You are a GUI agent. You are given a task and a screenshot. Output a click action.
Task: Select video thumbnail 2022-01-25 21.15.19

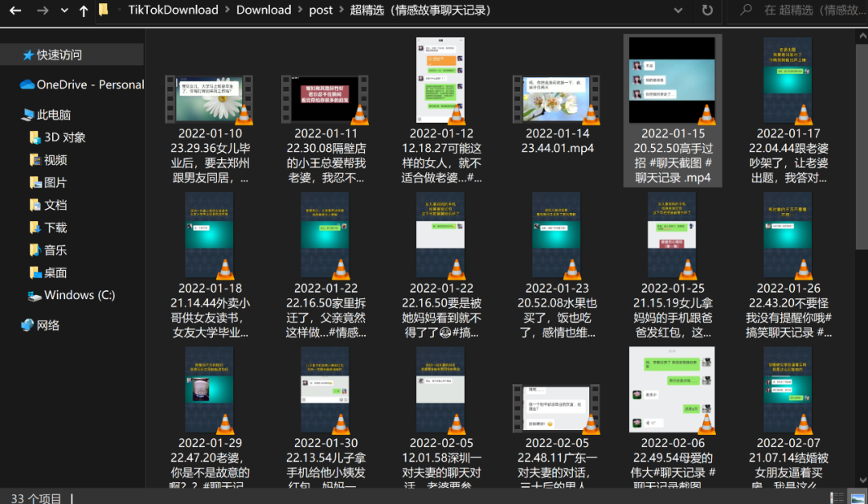point(672,235)
